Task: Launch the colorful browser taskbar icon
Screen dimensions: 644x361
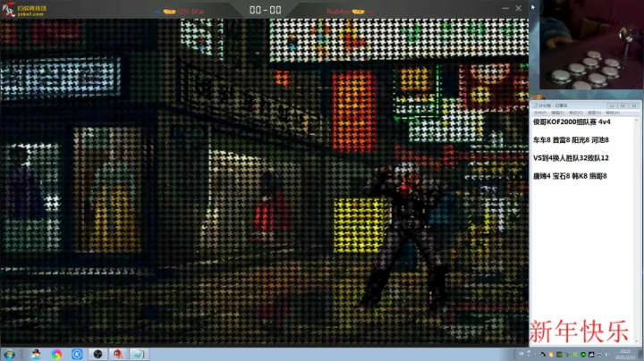Action: click(x=56, y=354)
